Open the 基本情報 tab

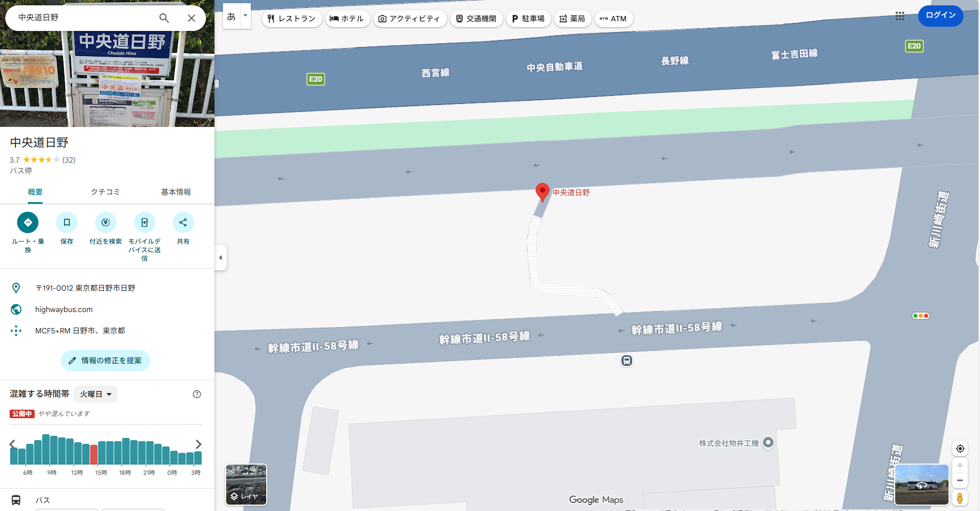(x=176, y=192)
